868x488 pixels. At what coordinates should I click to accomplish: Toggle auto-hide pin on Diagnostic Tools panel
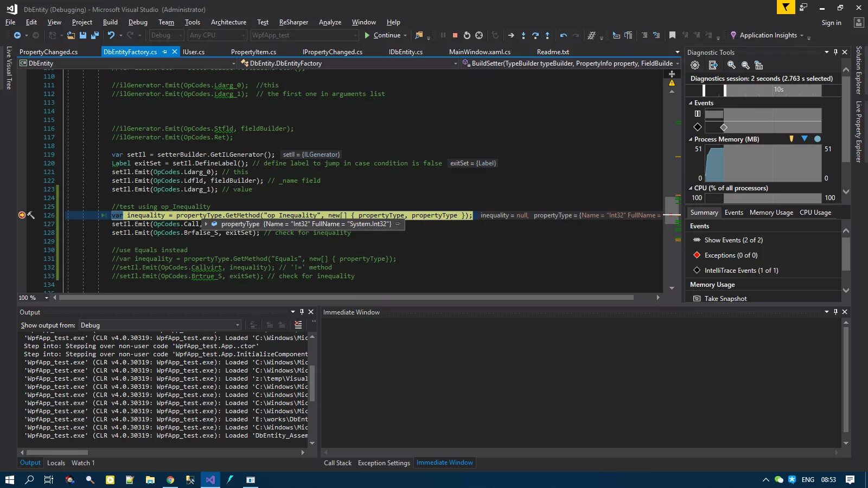coord(835,52)
